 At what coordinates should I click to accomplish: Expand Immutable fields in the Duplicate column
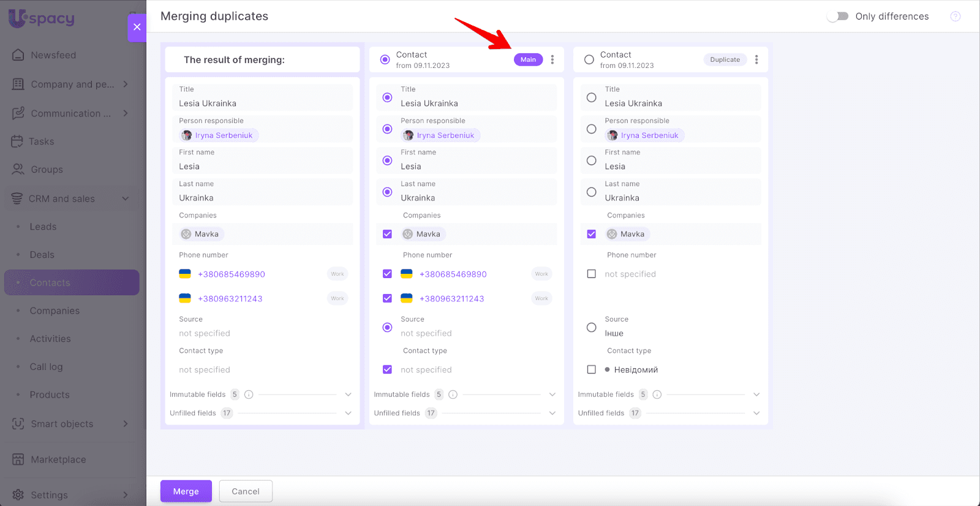[x=756, y=395]
